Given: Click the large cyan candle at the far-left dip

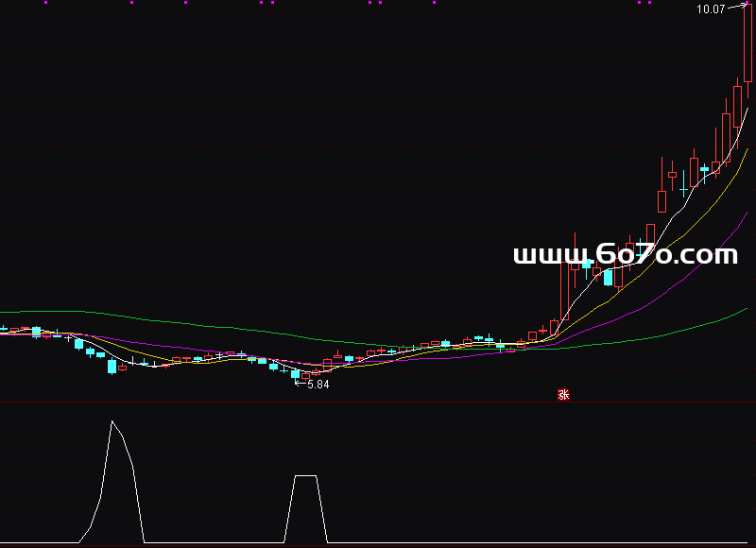Looking at the screenshot, I should pos(112,367).
